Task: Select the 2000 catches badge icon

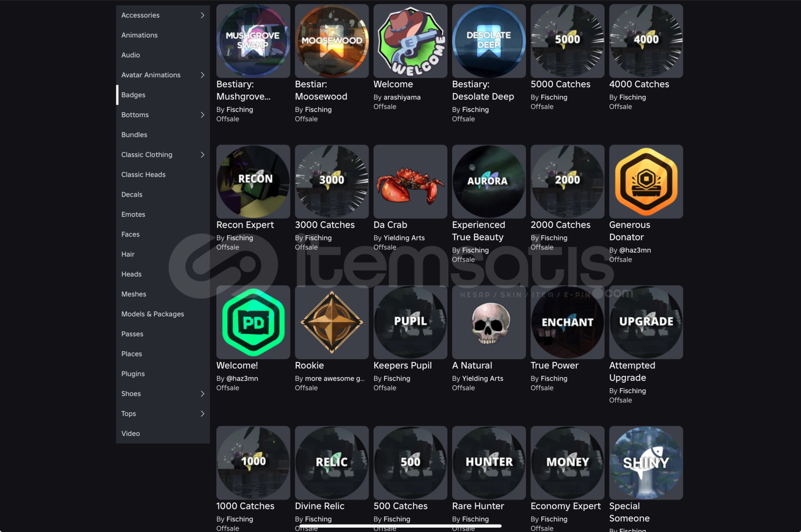Action: [x=568, y=182]
